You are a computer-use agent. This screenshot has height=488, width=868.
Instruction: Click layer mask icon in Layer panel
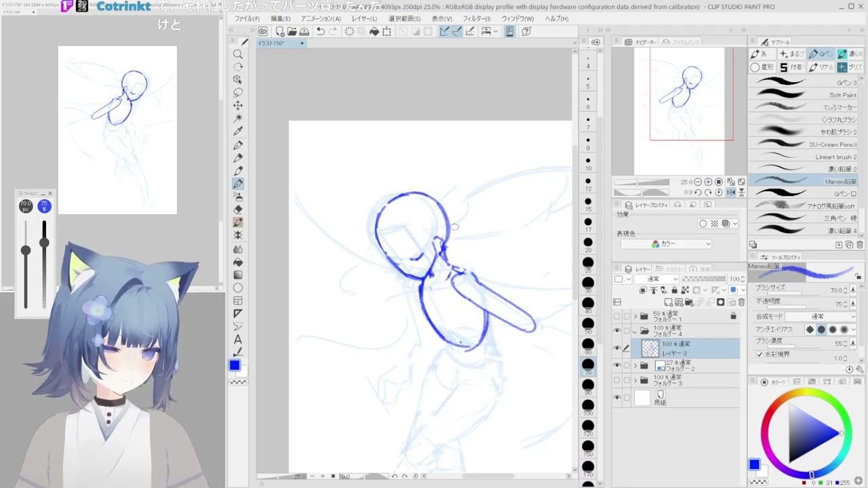[x=720, y=302]
